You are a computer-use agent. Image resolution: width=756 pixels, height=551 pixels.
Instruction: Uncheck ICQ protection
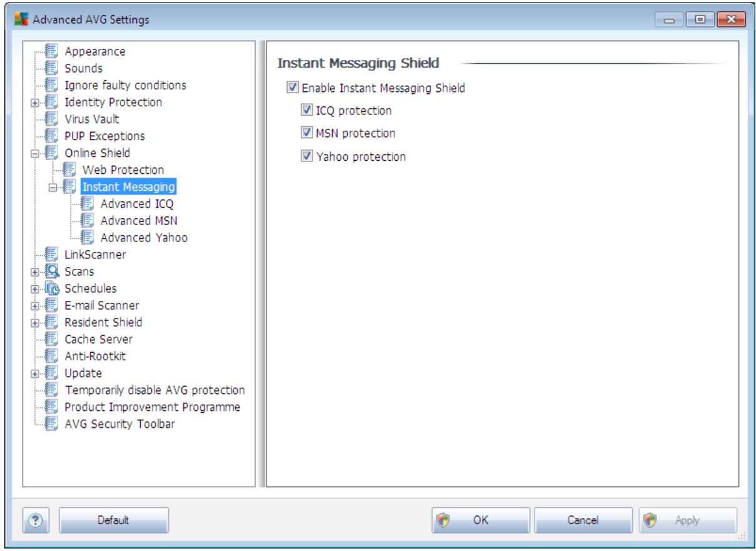tap(306, 111)
